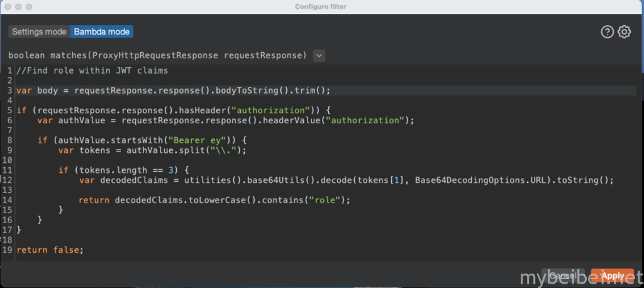Image resolution: width=644 pixels, height=288 pixels.
Task: Click line number 12 in the gutter
Action: pyautogui.click(x=8, y=180)
